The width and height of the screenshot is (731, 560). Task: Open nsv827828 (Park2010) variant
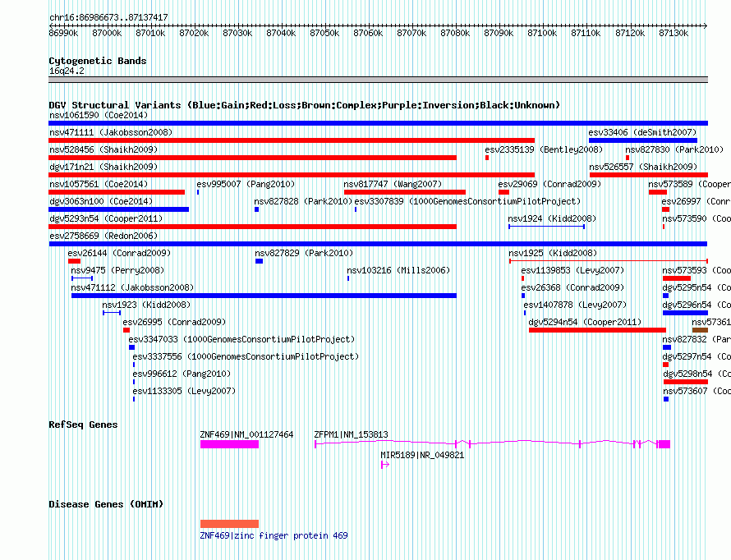click(303, 201)
